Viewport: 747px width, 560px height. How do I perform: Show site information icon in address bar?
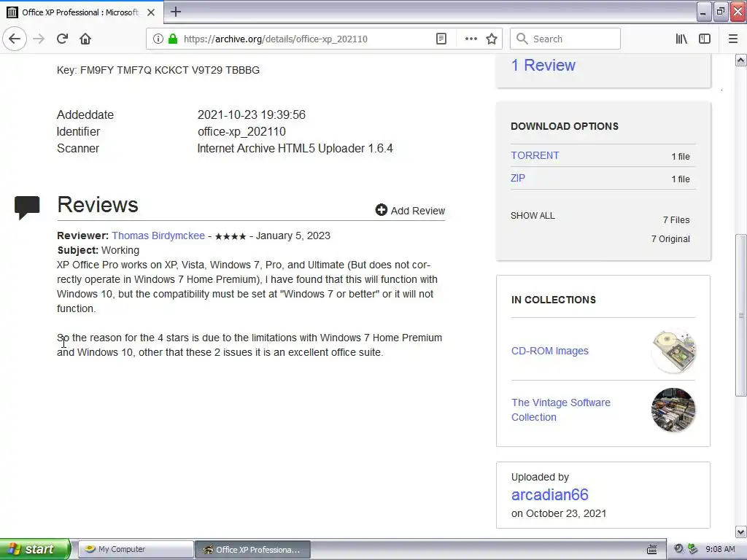click(158, 39)
